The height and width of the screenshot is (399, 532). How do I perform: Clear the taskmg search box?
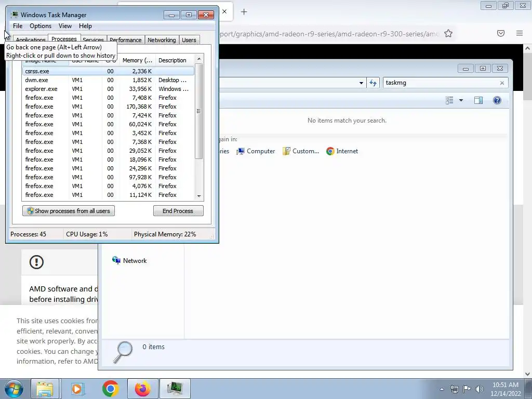click(502, 83)
